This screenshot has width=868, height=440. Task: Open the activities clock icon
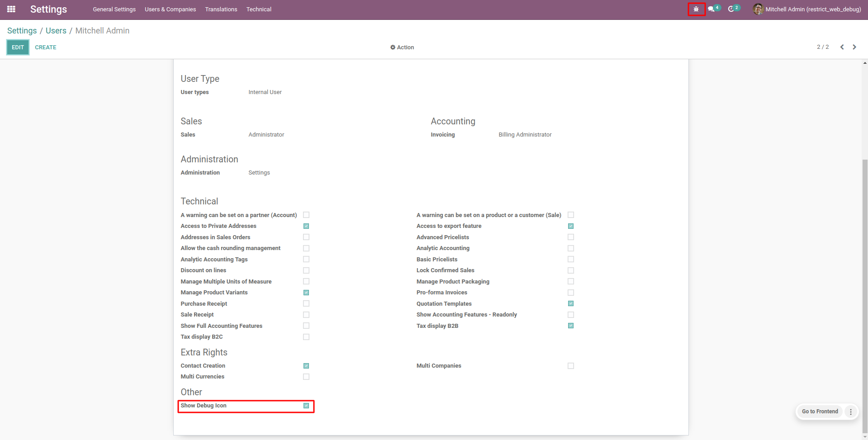731,9
